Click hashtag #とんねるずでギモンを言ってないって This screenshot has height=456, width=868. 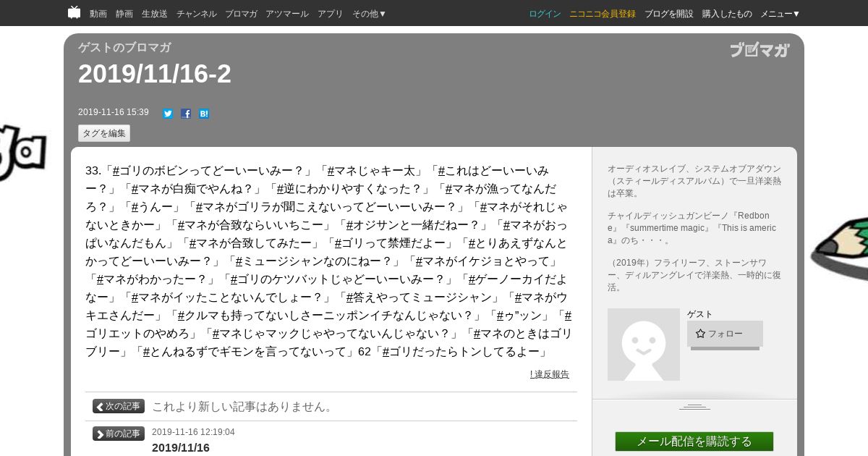click(x=244, y=352)
